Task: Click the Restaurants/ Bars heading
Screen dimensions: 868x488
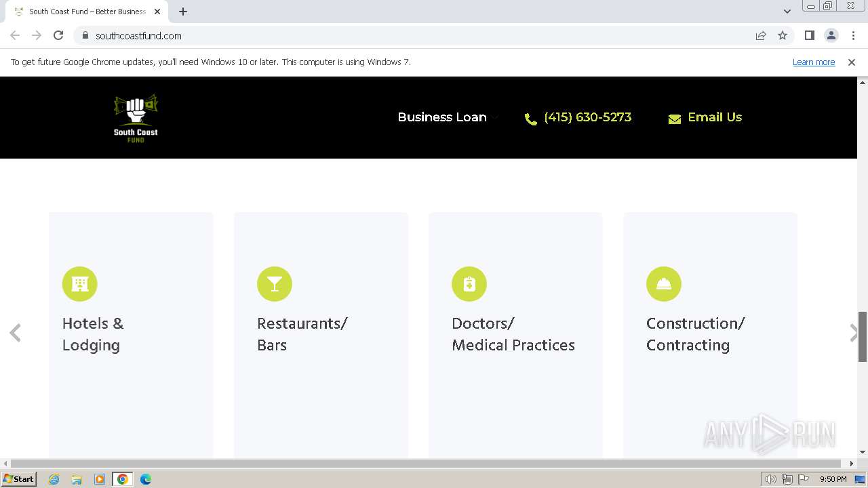Action: 302,334
